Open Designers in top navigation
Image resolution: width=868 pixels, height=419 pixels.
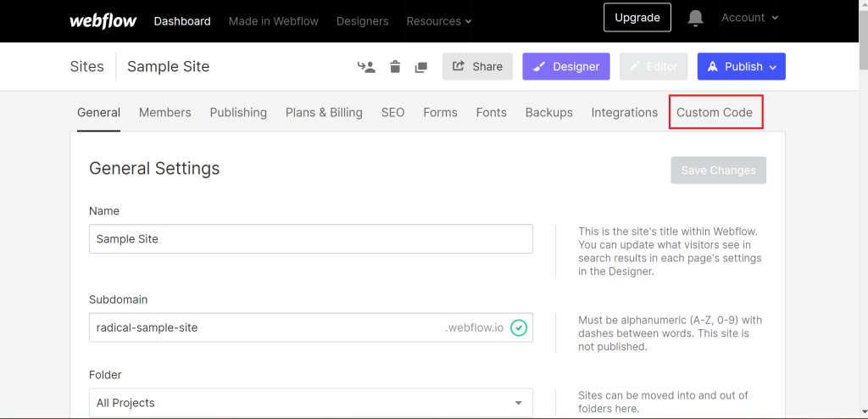tap(363, 21)
